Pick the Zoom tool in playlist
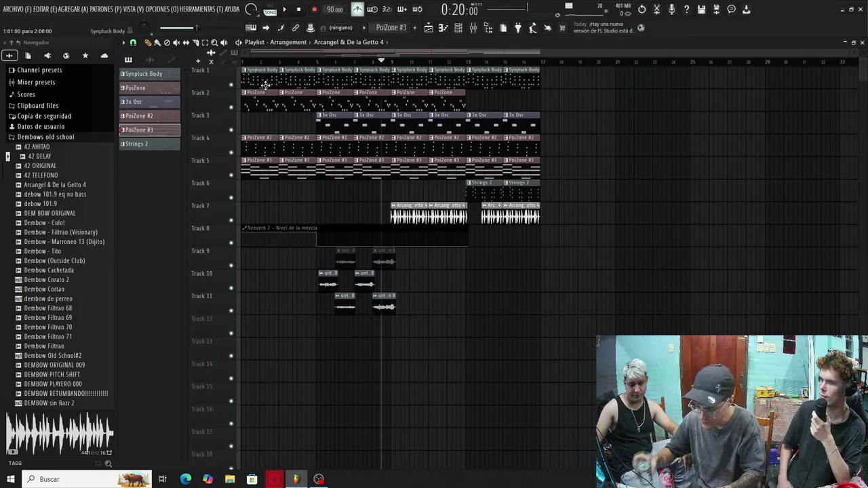 point(214,43)
